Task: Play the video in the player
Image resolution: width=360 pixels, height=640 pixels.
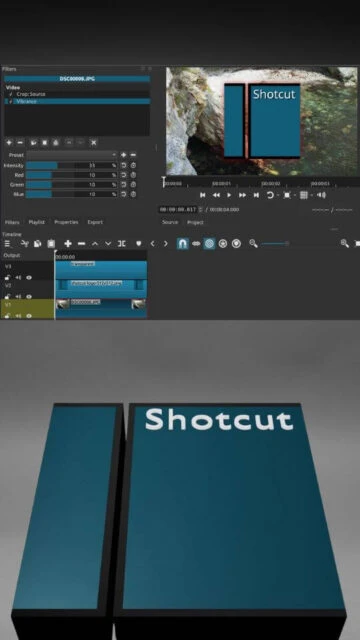Action: coord(229,195)
